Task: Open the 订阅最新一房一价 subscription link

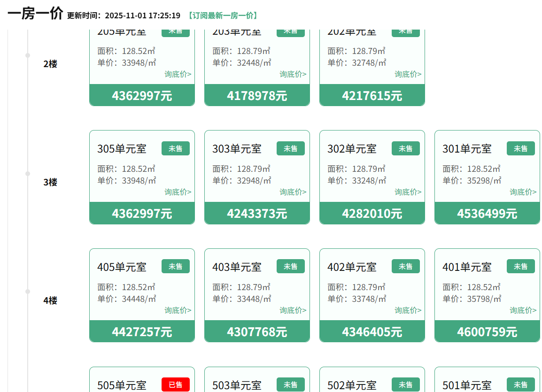Action: tap(222, 15)
